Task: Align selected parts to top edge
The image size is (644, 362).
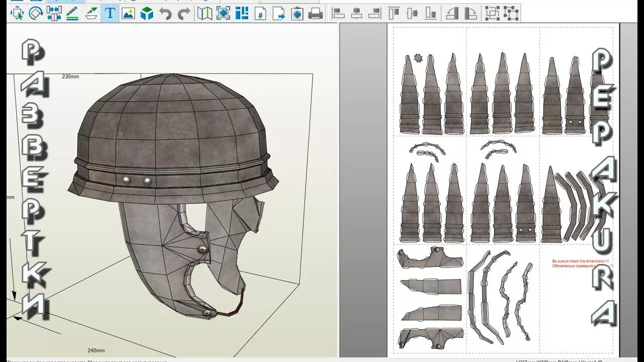Action: coord(394,14)
